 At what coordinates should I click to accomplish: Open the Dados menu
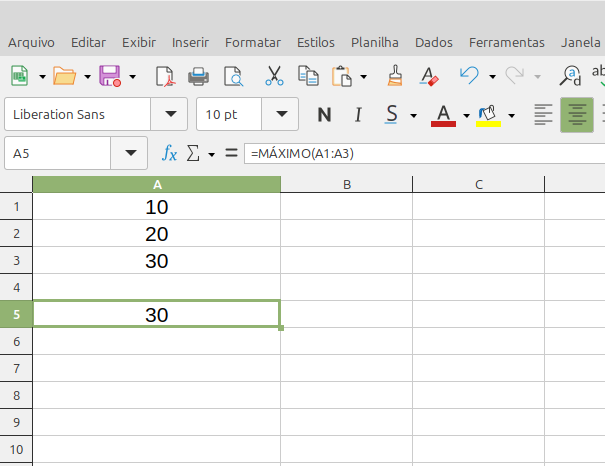click(433, 42)
